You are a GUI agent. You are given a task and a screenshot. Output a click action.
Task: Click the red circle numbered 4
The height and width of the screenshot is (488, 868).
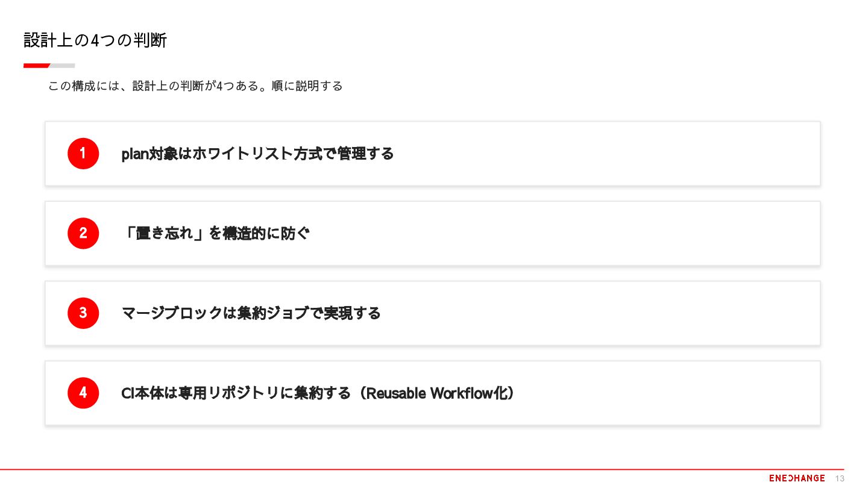83,393
